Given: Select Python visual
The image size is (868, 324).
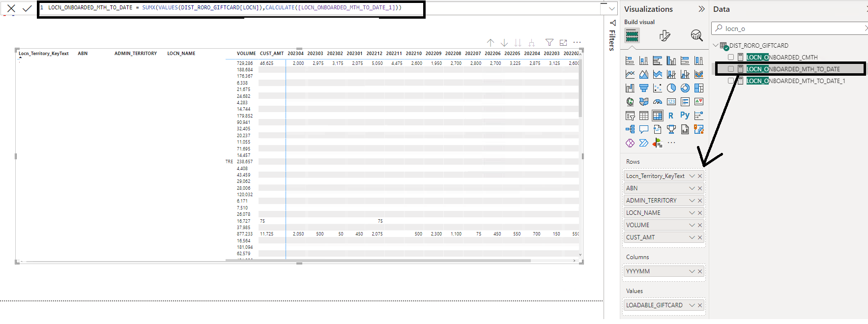Looking at the screenshot, I should (x=685, y=116).
